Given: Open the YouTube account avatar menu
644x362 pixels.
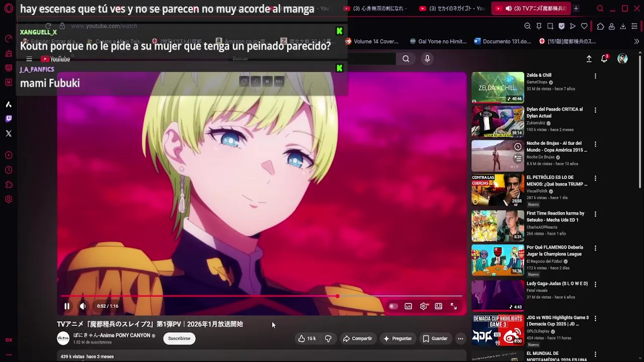Looking at the screenshot, I should [623, 59].
